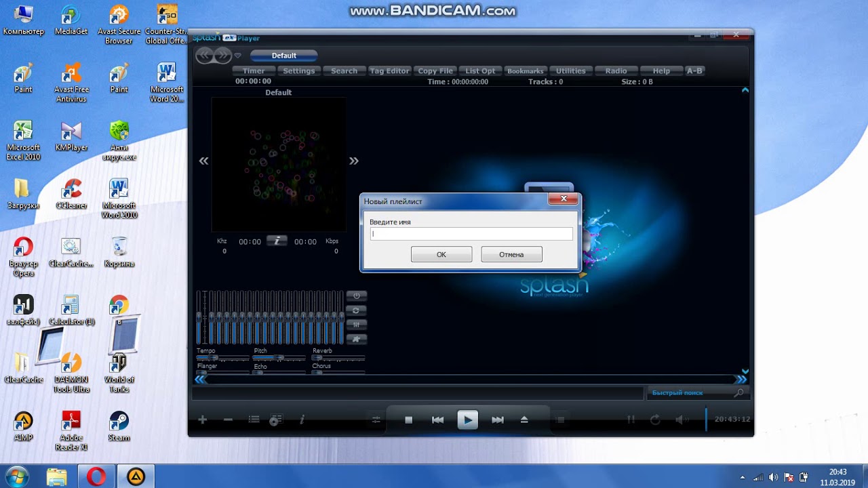Reset equalizer with the refresh icon
The image size is (868, 488).
click(356, 310)
